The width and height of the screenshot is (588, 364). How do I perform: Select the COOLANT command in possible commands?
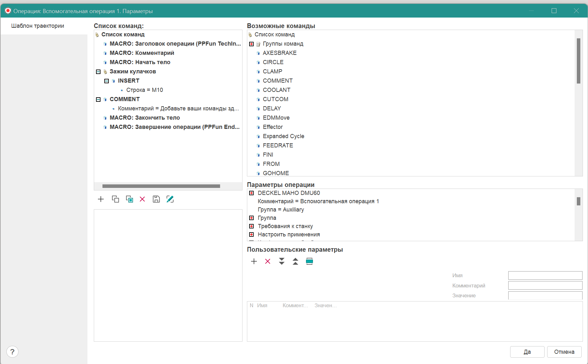click(x=276, y=90)
